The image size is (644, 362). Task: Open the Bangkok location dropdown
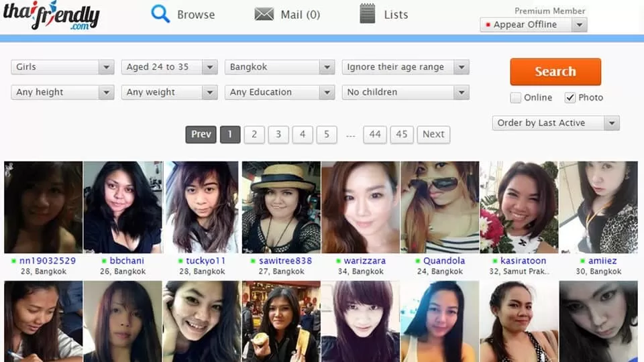point(279,67)
